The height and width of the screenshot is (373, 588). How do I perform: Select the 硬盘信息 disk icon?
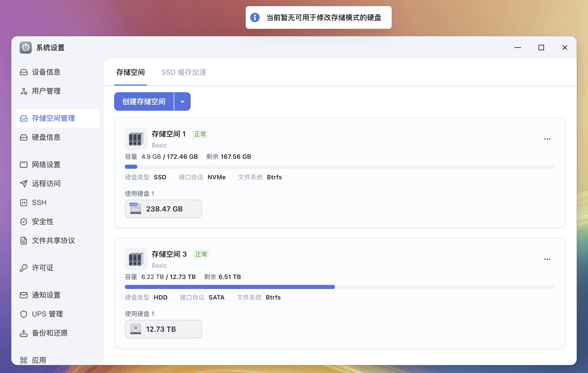(24, 137)
